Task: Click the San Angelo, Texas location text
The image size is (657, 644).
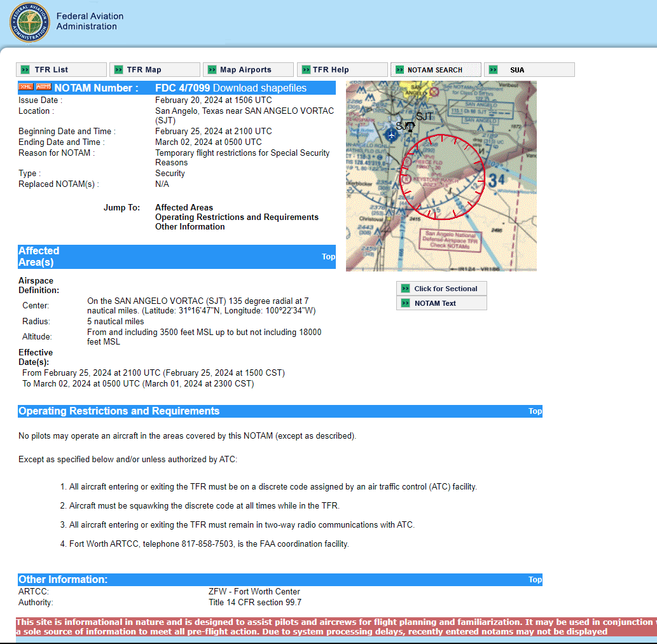Action: click(x=244, y=116)
